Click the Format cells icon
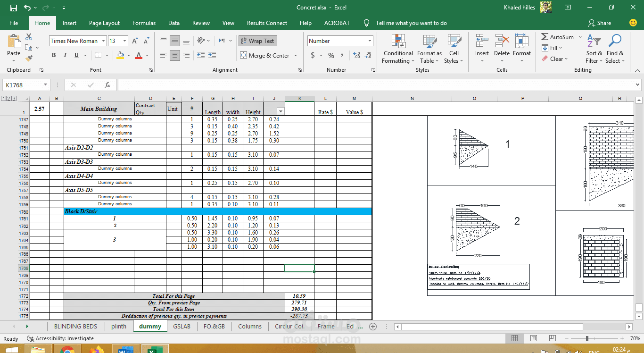 (521, 41)
